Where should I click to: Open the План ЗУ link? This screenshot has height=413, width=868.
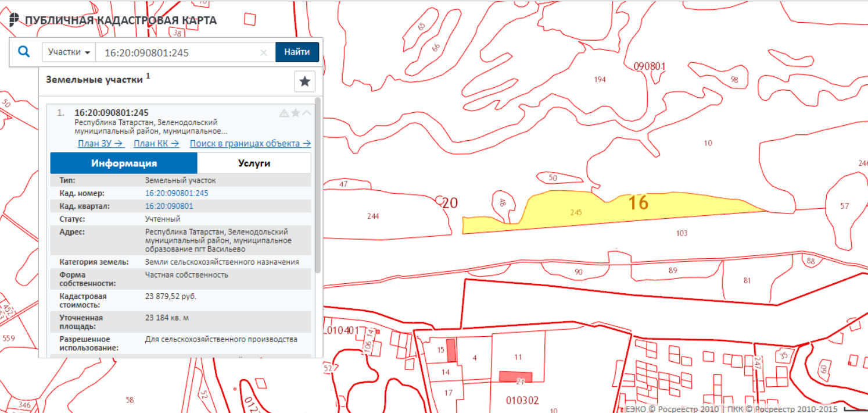(x=101, y=144)
